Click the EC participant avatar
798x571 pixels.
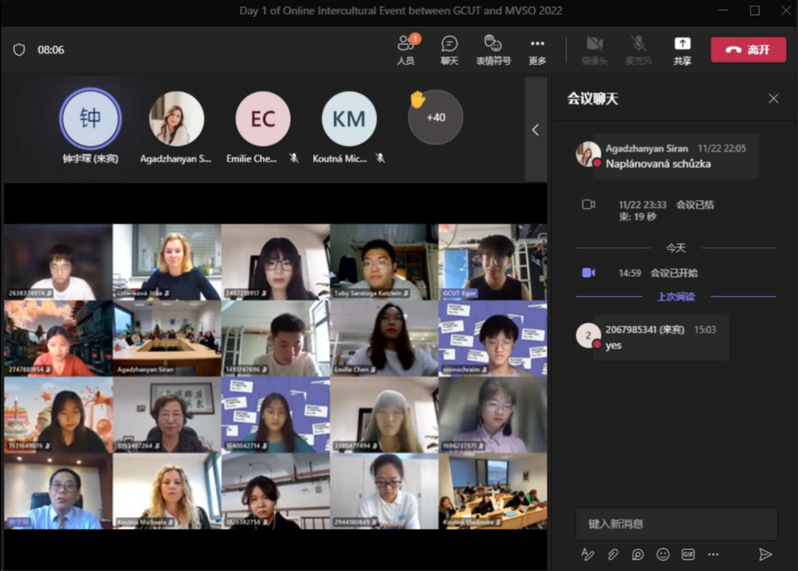tap(263, 119)
